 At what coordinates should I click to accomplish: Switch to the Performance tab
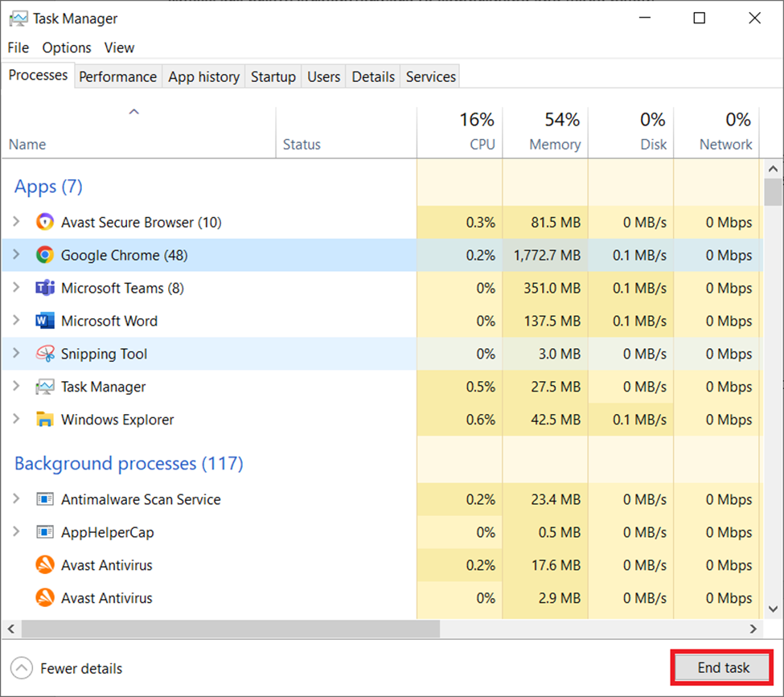[x=117, y=77]
